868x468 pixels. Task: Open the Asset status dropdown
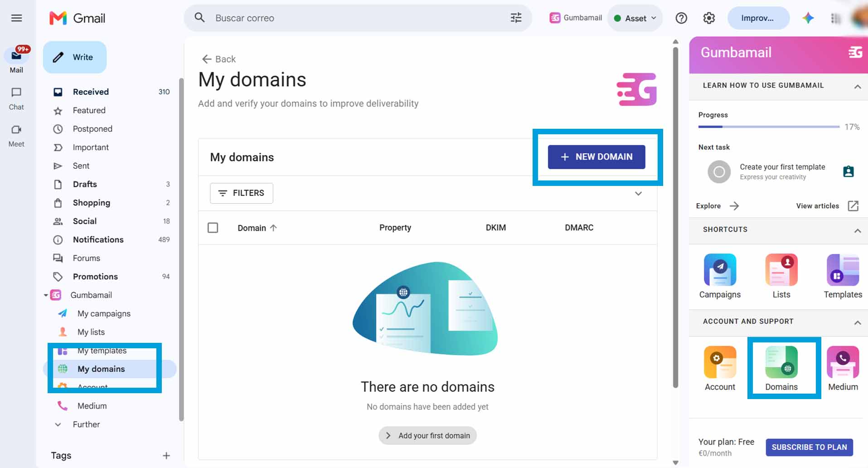click(x=635, y=18)
